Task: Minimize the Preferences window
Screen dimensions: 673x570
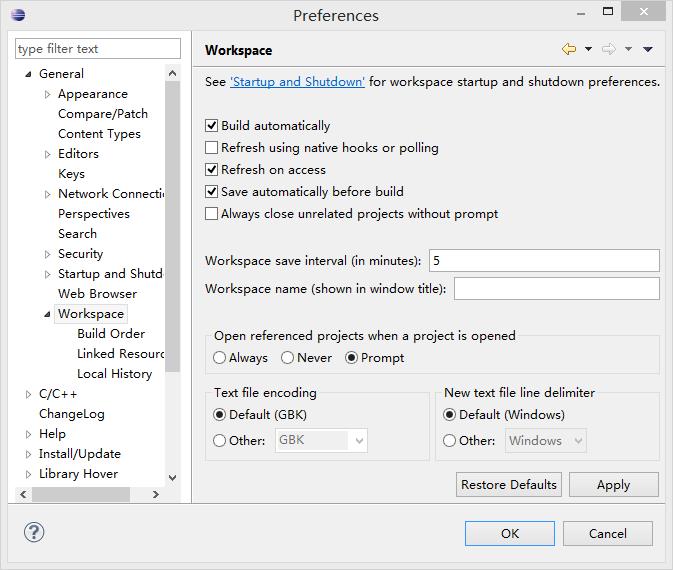Action: (581, 13)
